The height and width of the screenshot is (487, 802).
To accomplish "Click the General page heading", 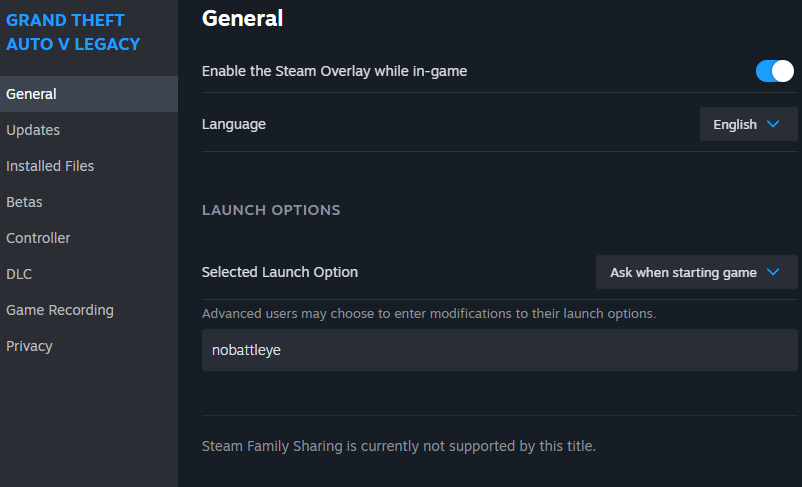I will coord(242,18).
